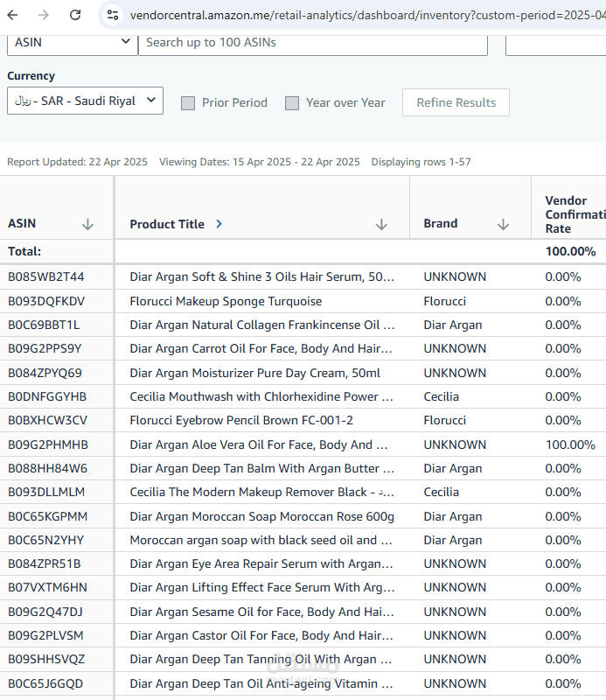606x700 pixels.
Task: Go forward in browser history
Action: pos(44,15)
